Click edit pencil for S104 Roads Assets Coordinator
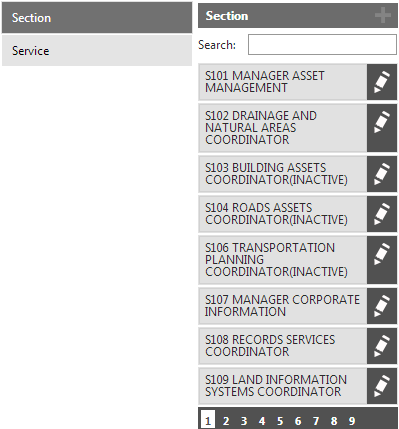399x429 pixels. tap(382, 214)
